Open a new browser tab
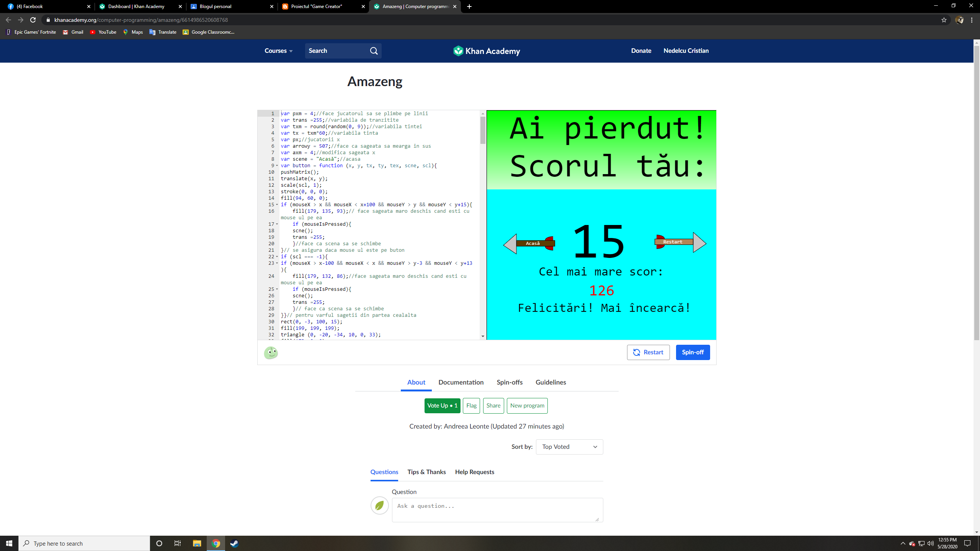 click(469, 7)
